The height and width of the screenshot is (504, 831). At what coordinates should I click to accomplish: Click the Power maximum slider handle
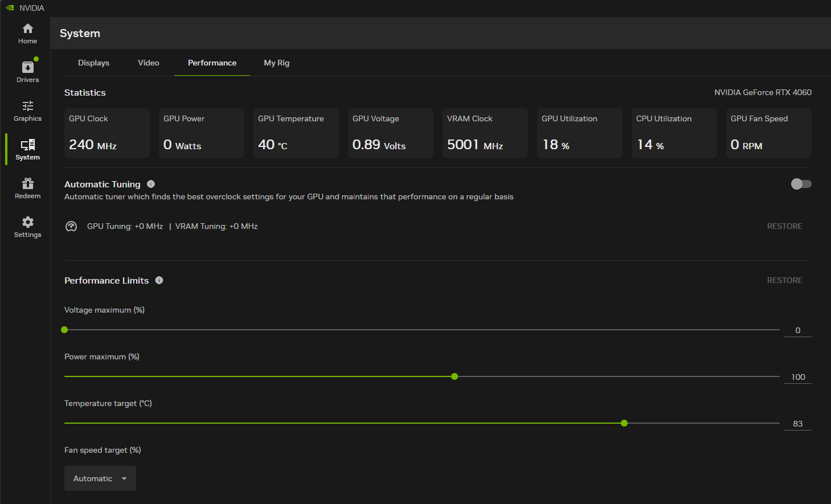click(x=455, y=376)
